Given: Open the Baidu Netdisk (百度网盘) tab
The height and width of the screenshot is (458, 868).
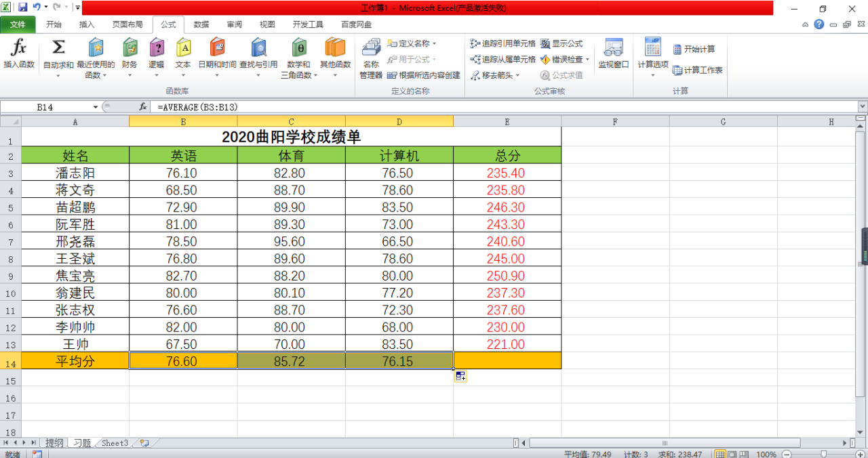Looking at the screenshot, I should click(356, 24).
